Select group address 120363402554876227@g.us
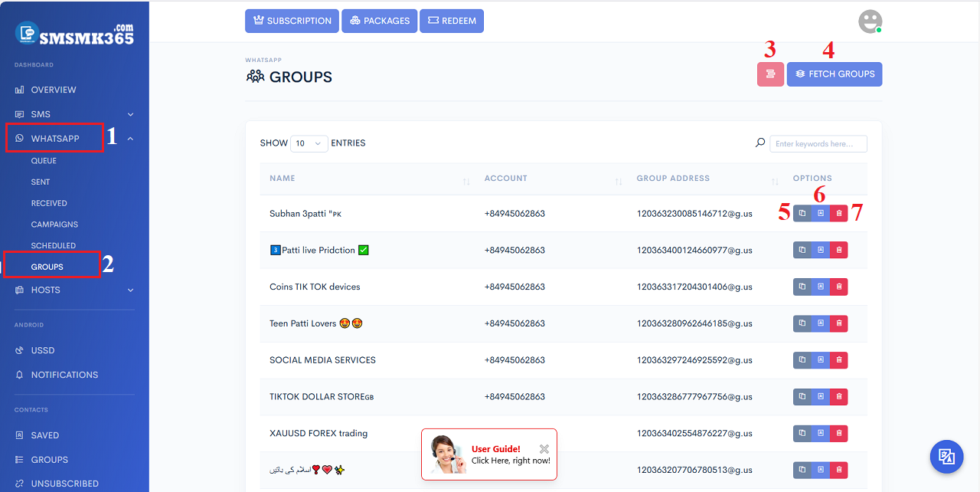 click(694, 433)
